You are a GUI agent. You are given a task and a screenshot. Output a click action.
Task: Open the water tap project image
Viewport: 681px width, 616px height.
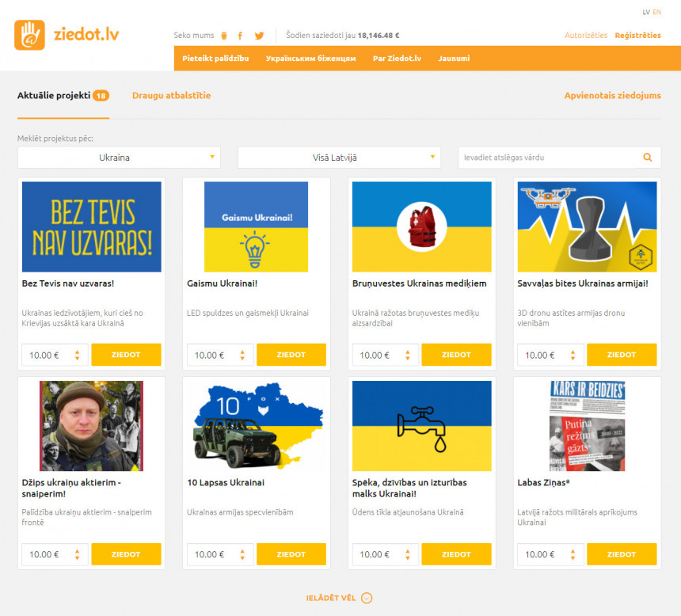tap(422, 426)
